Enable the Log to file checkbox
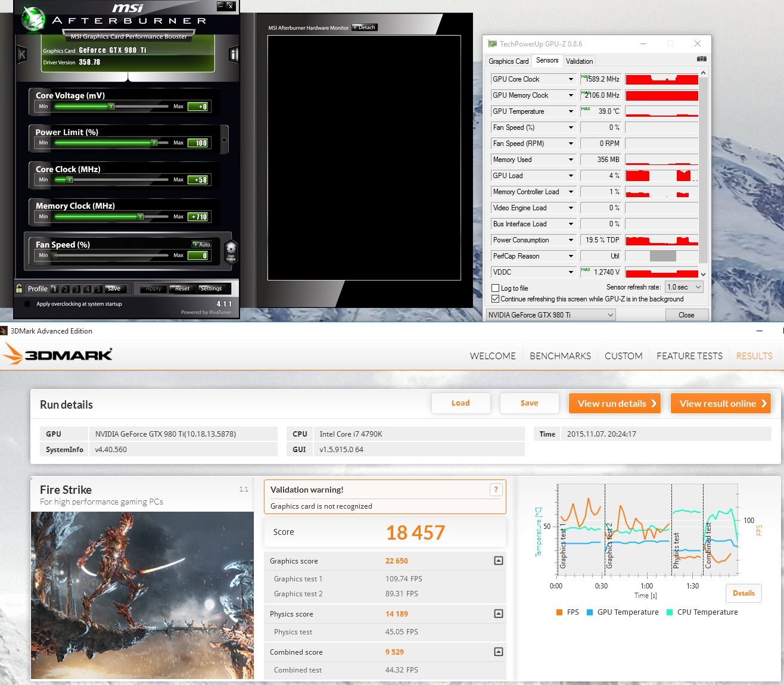The width and height of the screenshot is (784, 685). (495, 288)
